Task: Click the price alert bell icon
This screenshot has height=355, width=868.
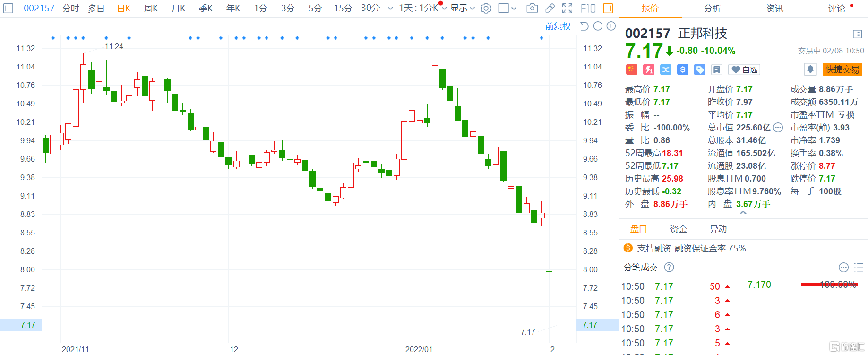Action: (810, 69)
